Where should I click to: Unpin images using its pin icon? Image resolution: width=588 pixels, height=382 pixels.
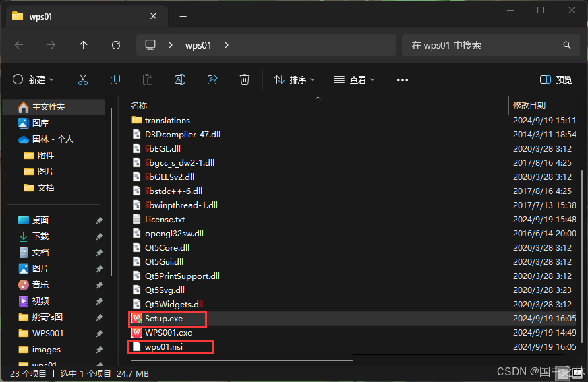click(99, 350)
